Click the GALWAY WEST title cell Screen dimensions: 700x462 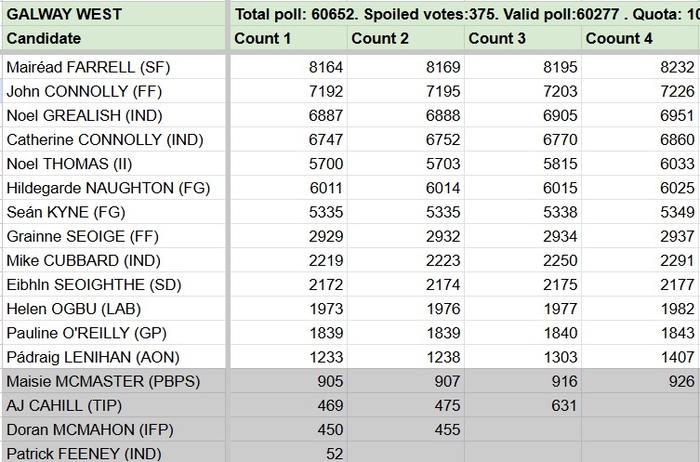tap(113, 14)
